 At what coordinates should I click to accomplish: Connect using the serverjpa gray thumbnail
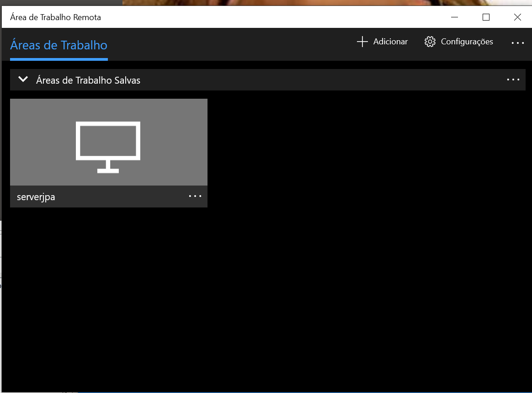pyautogui.click(x=46, y=137)
